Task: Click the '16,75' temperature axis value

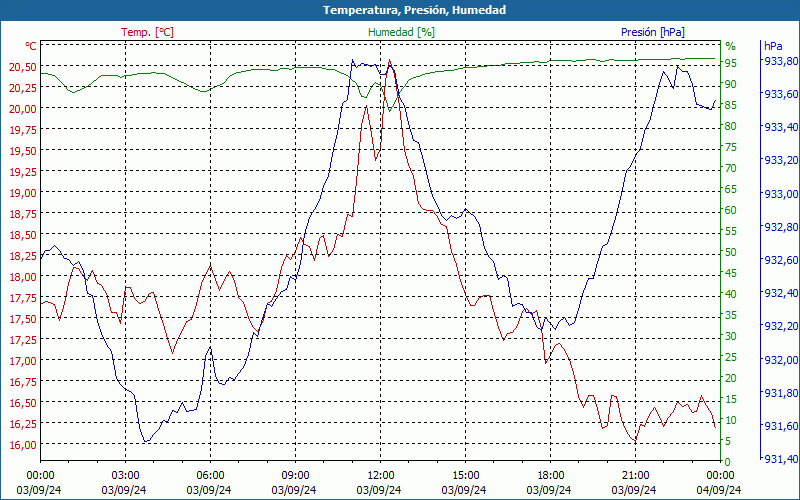Action: (x=23, y=382)
